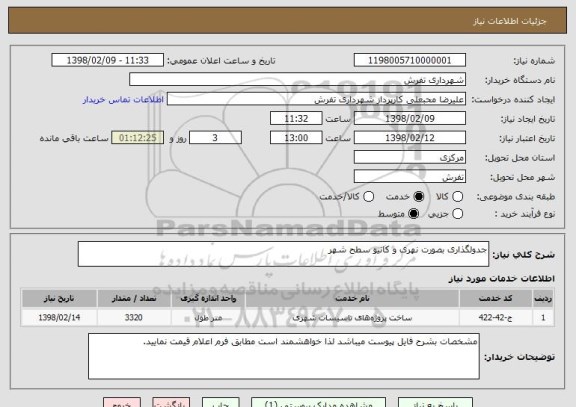Select the کالا/خدمت radio option
This screenshot has height=407, width=576.
[368, 197]
